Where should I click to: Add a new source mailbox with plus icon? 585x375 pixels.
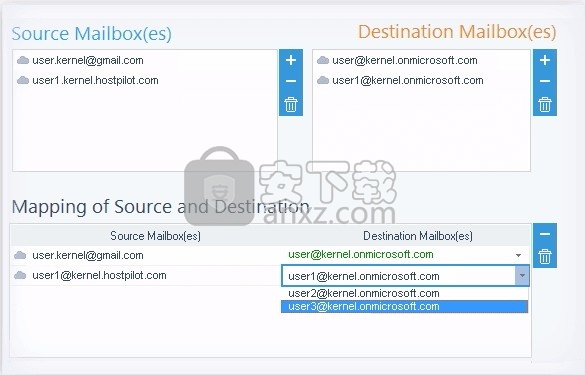pyautogui.click(x=291, y=60)
